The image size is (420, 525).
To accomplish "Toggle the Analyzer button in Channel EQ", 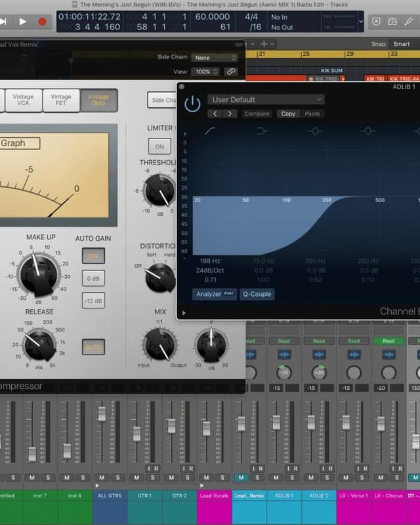I will (215, 294).
